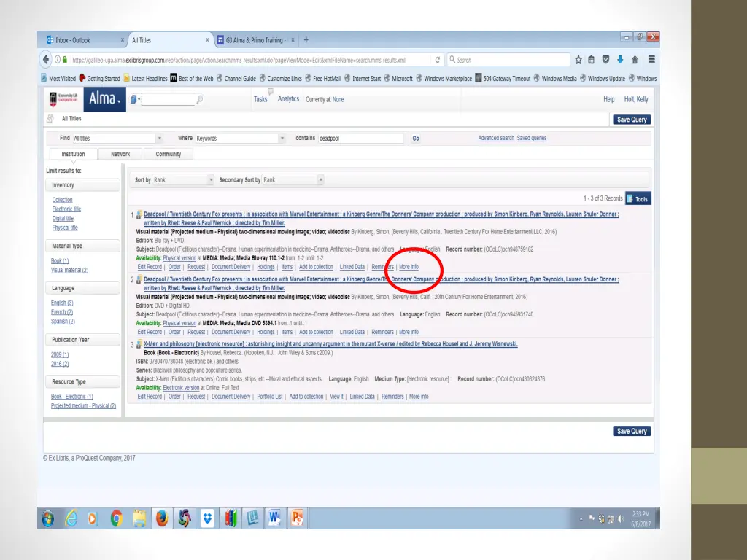
Task: Click the browser URL address field
Action: click(x=248, y=60)
